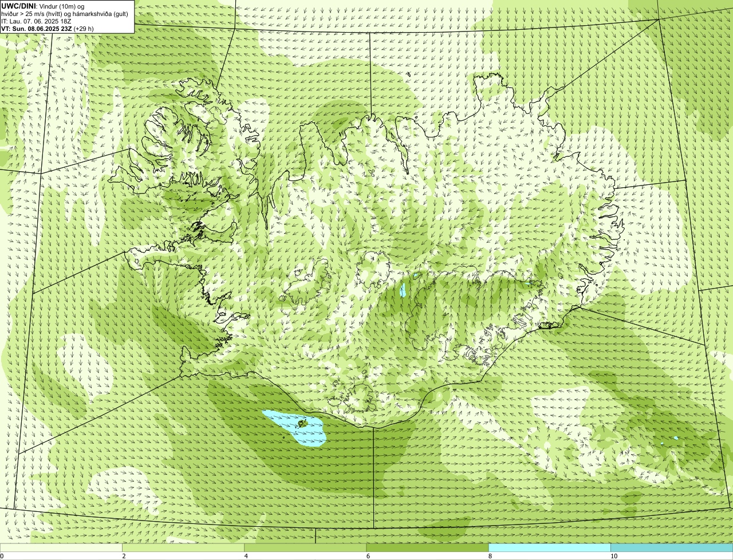Select the 4–6 m/s green color bar segment
733x560 pixels.
tap(305, 547)
